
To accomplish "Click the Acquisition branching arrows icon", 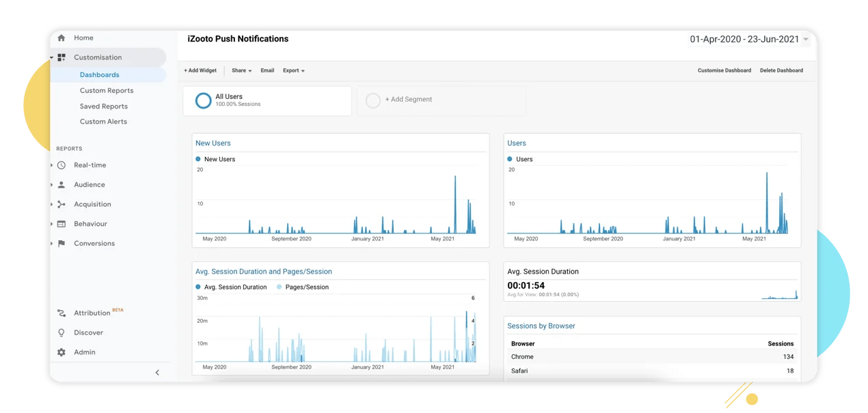I will pyautogui.click(x=62, y=204).
